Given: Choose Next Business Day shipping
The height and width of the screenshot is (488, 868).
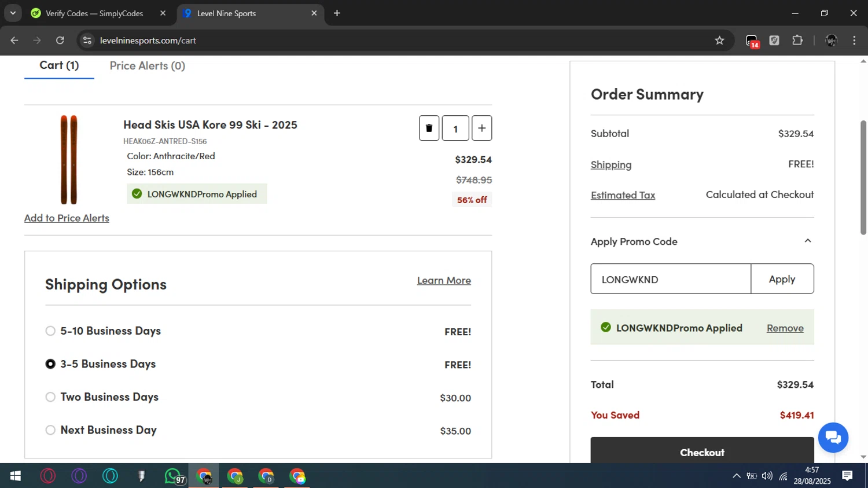Looking at the screenshot, I should click(50, 430).
